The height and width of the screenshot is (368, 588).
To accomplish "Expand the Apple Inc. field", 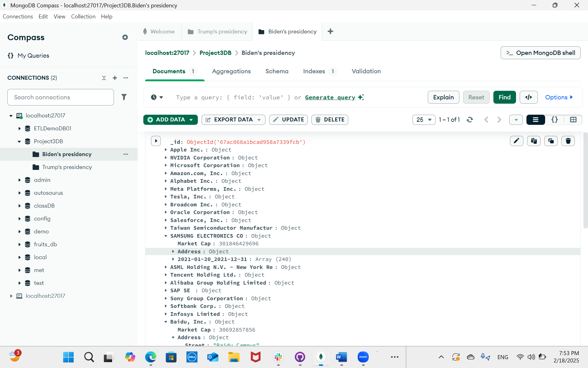I will tap(166, 150).
